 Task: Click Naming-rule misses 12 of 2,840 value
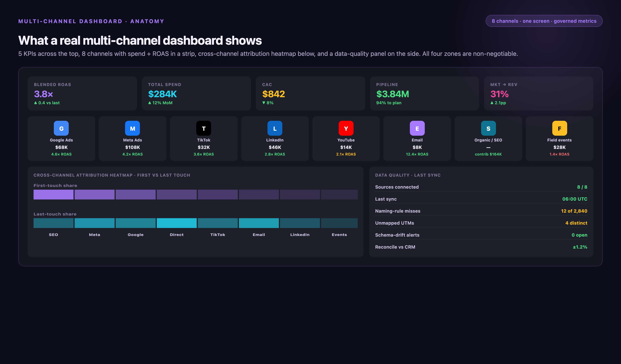[x=574, y=211]
